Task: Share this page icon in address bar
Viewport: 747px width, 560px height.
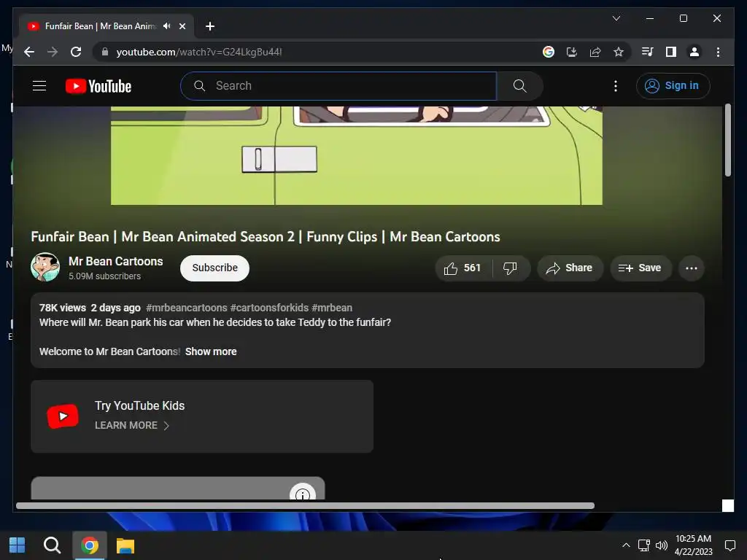Action: (595, 52)
